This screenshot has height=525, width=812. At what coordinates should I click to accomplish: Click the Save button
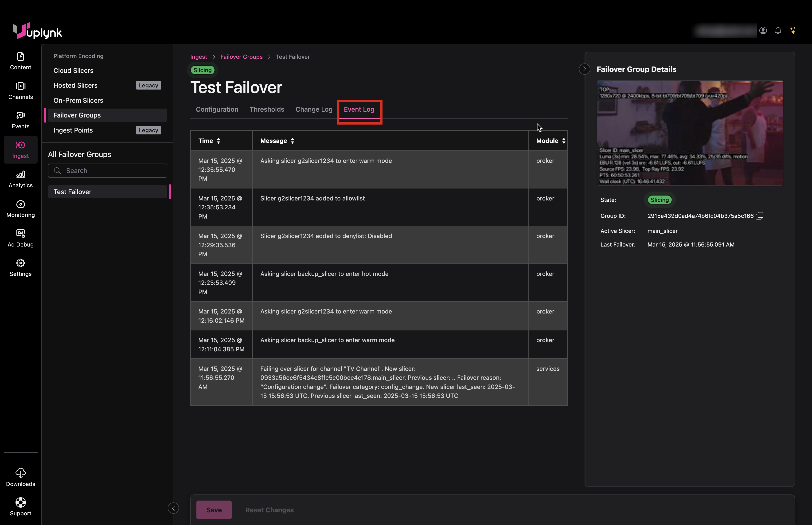(214, 510)
